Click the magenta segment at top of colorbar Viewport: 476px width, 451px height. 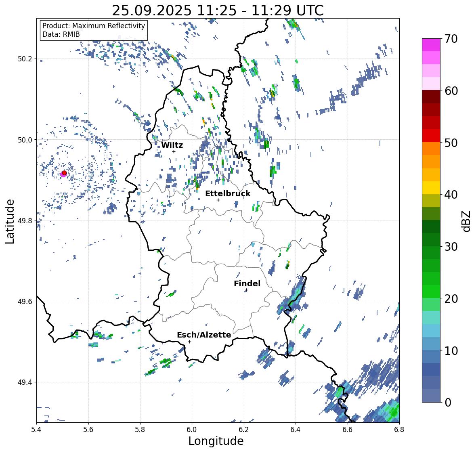431,45
